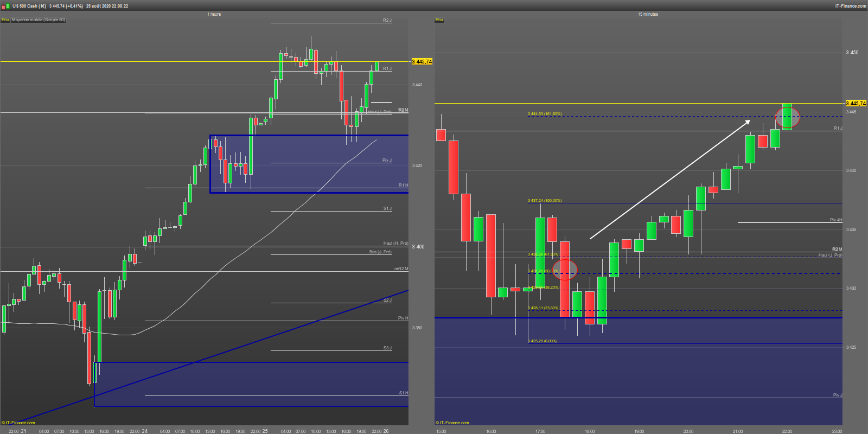This screenshot has height=434, width=868.
Task: Select the Haut (H, Pré) level label
Action: (395, 244)
